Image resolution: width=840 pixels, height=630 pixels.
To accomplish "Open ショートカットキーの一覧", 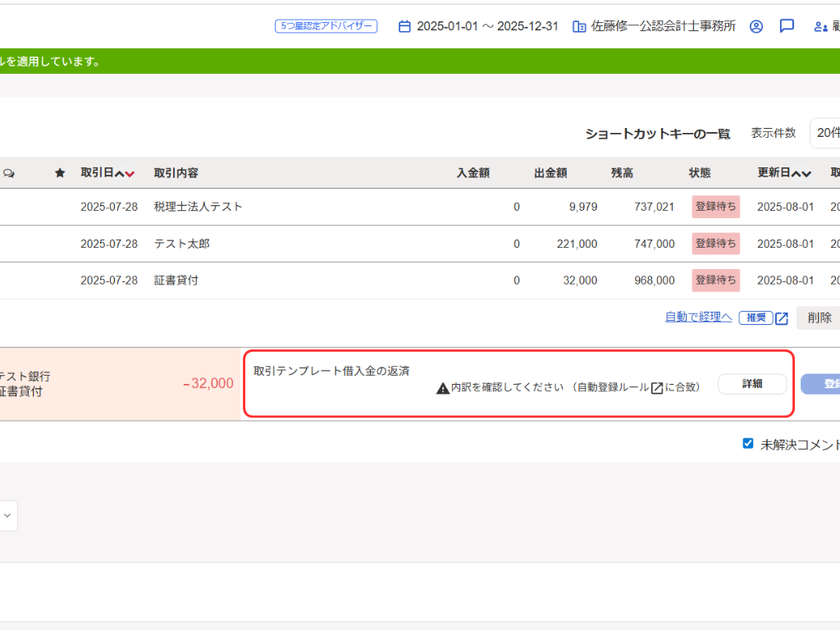I will coord(657,134).
